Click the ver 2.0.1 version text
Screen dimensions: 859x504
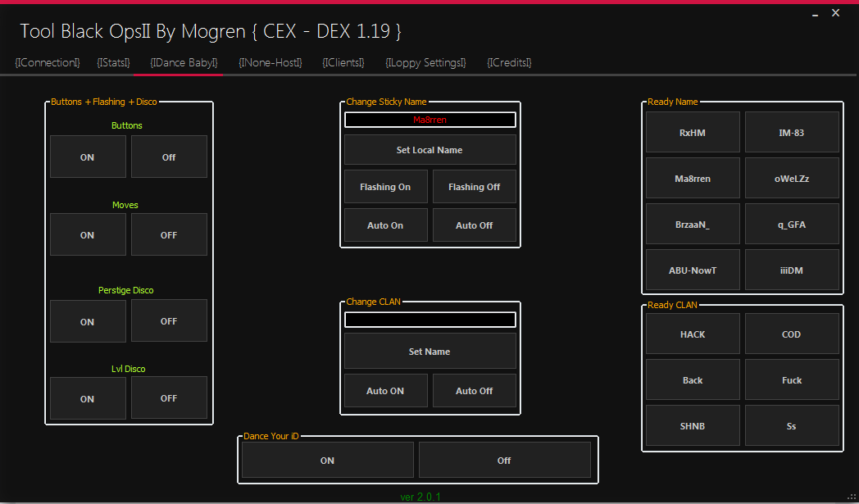tap(420, 497)
